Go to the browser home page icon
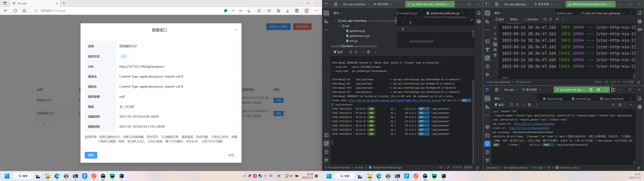 click(24, 11)
